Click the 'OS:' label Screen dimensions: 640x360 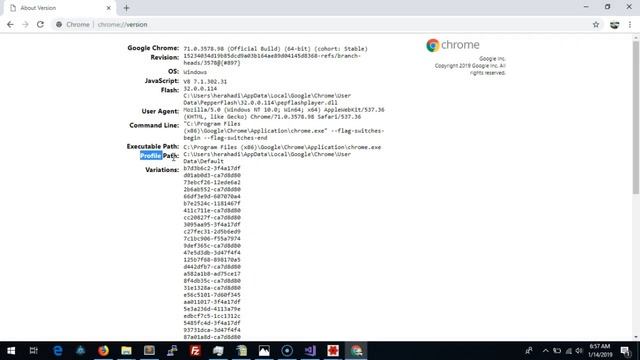pyautogui.click(x=173, y=71)
